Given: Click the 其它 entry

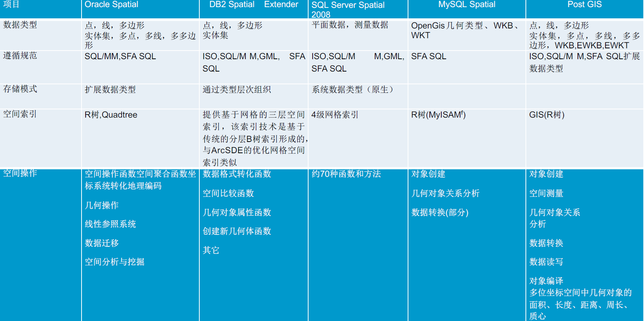Looking at the screenshot, I should pos(211,250).
